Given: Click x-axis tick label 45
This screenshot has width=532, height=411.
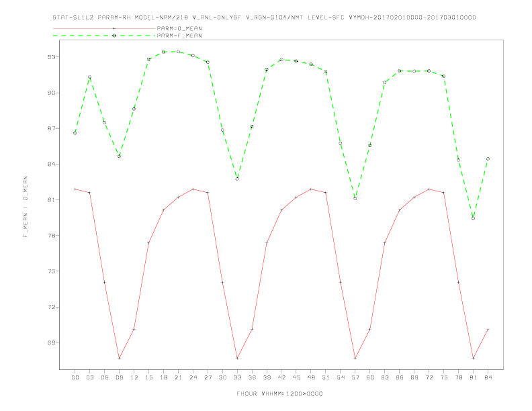Looking at the screenshot, I should click(x=296, y=377).
